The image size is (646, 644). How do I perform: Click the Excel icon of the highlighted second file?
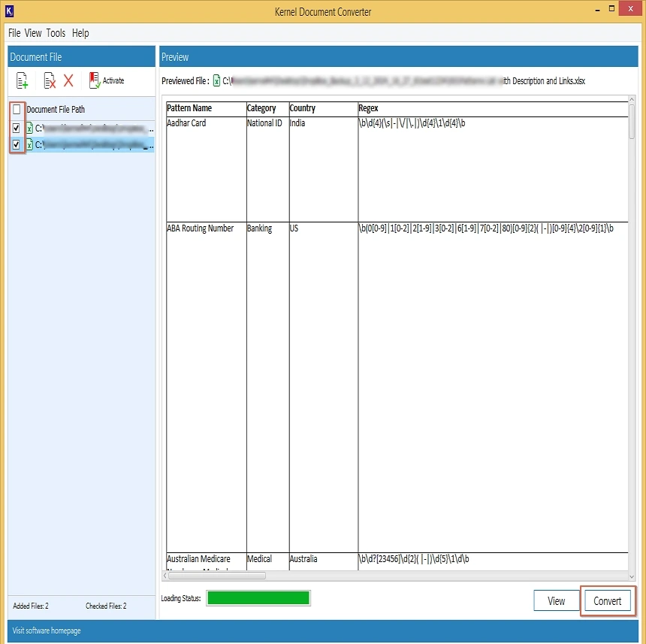(29, 144)
